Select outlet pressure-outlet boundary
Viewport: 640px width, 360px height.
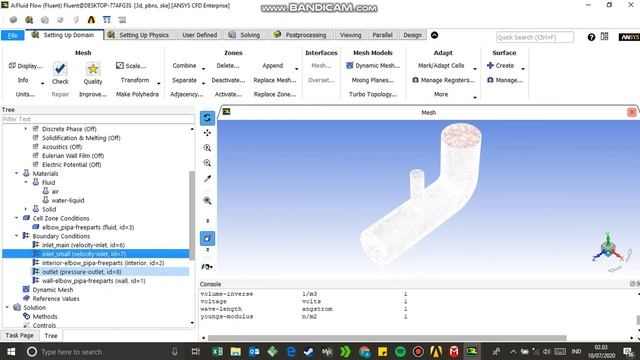click(x=82, y=272)
